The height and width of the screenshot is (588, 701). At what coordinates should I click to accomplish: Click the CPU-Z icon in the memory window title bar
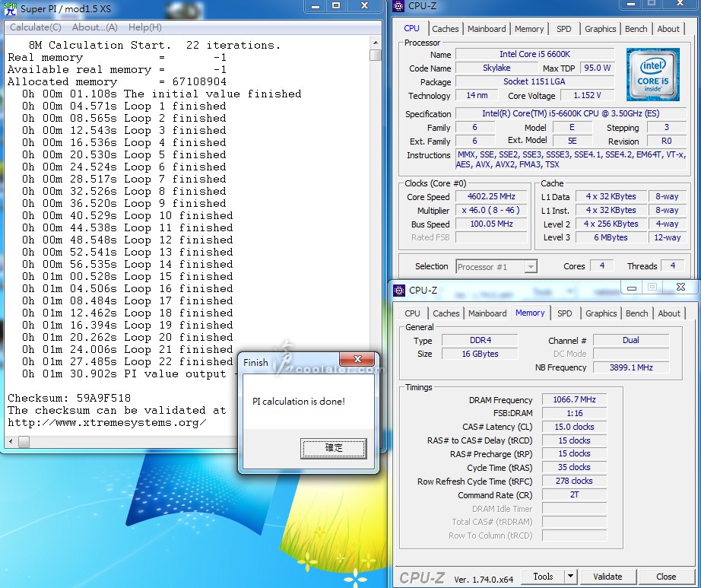(399, 291)
